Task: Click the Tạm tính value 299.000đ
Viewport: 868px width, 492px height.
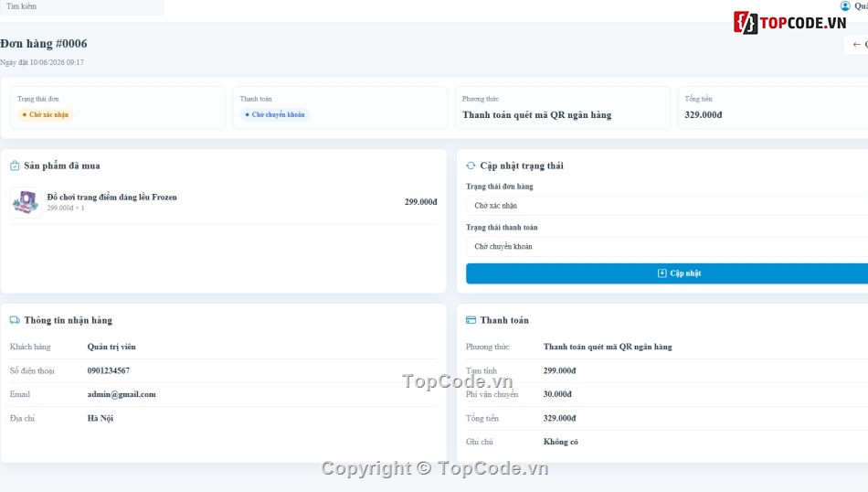Action: pyautogui.click(x=560, y=370)
